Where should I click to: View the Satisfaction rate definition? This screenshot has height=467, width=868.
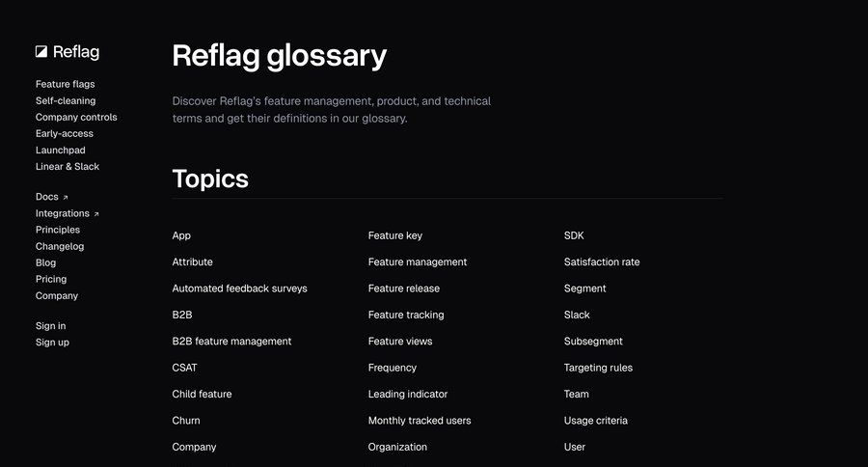(x=602, y=262)
